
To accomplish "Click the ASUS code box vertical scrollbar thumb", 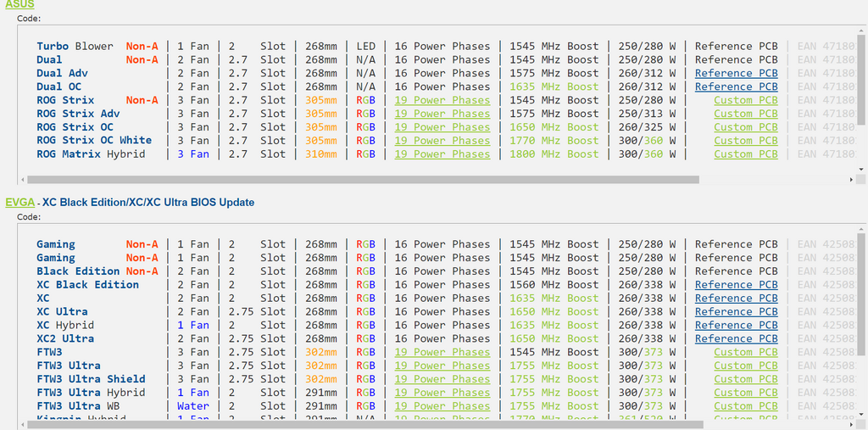I will coord(860,79).
